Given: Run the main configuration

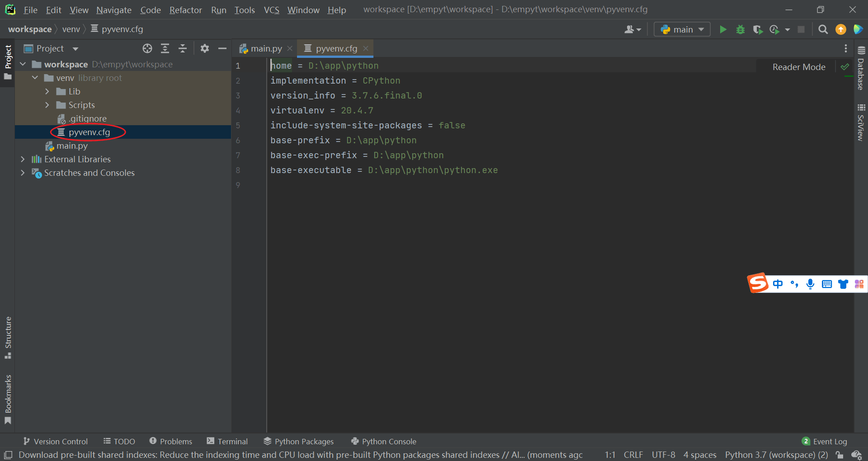Looking at the screenshot, I should tap(723, 29).
